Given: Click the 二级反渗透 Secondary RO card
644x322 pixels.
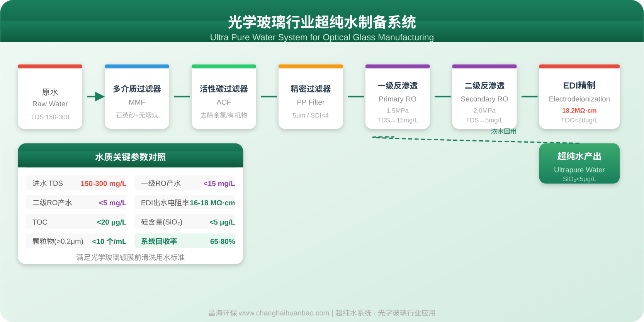Looking at the screenshot, I should (x=484, y=97).
